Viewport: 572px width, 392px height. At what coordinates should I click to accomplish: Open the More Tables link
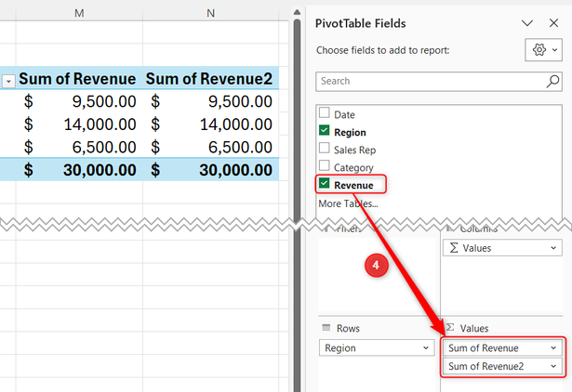[348, 203]
